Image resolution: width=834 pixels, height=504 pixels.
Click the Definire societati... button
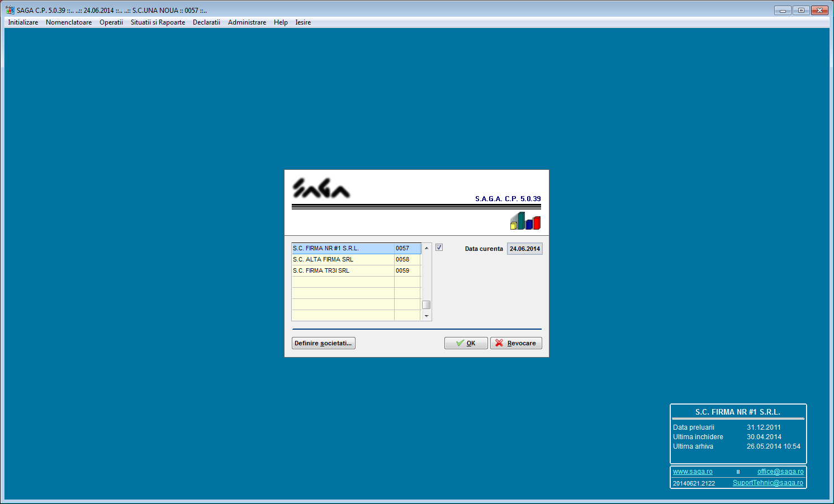pyautogui.click(x=324, y=343)
